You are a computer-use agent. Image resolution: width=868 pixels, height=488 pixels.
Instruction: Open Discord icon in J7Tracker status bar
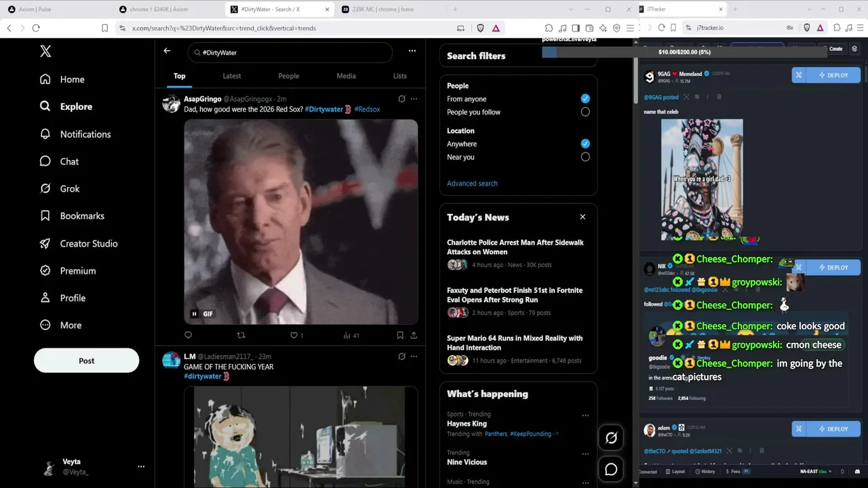(857, 471)
